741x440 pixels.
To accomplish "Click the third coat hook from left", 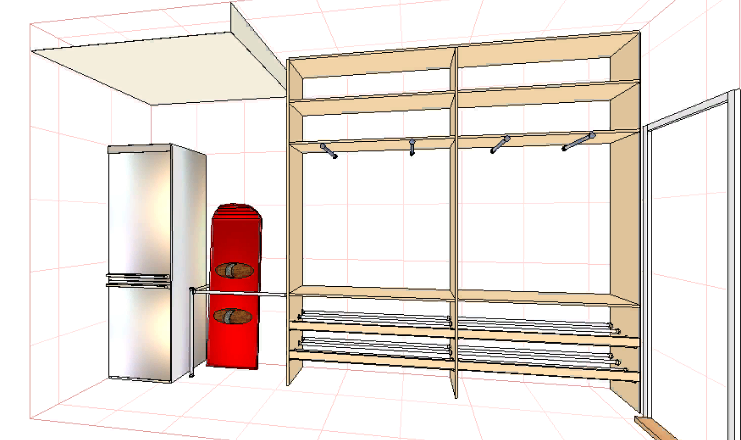I will pyautogui.click(x=498, y=145).
